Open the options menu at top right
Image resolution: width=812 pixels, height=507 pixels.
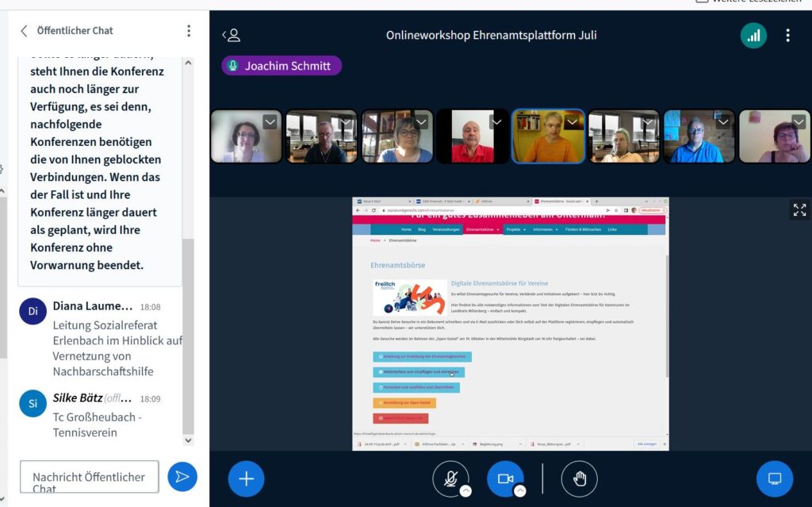click(787, 35)
